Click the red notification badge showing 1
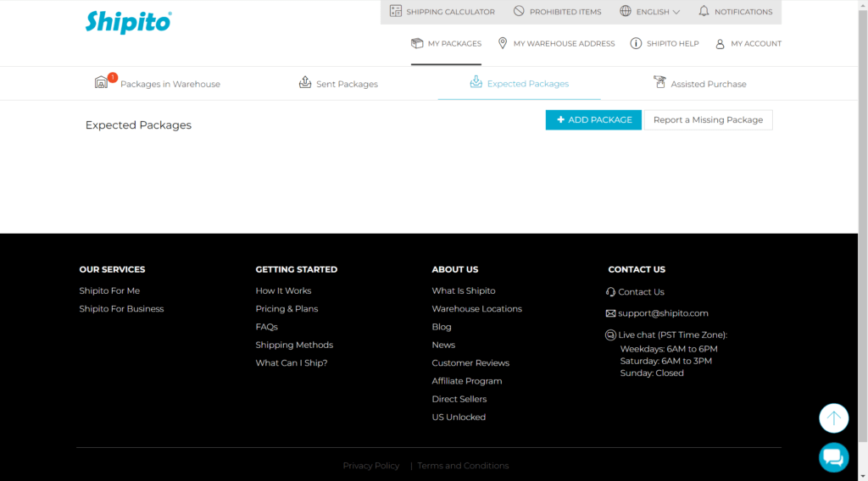Screen dimensions: 868x481 pyautogui.click(x=113, y=77)
